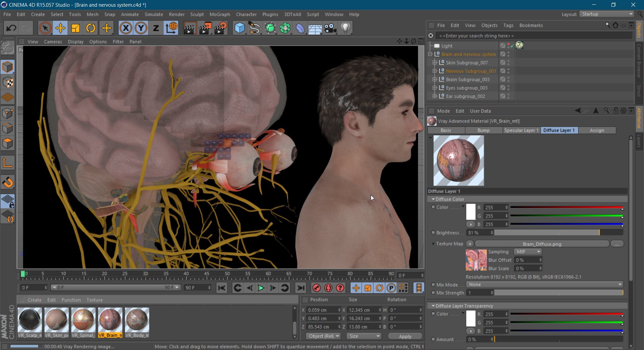Click the Position X value field
This screenshot has height=350, width=644.
coord(324,310)
